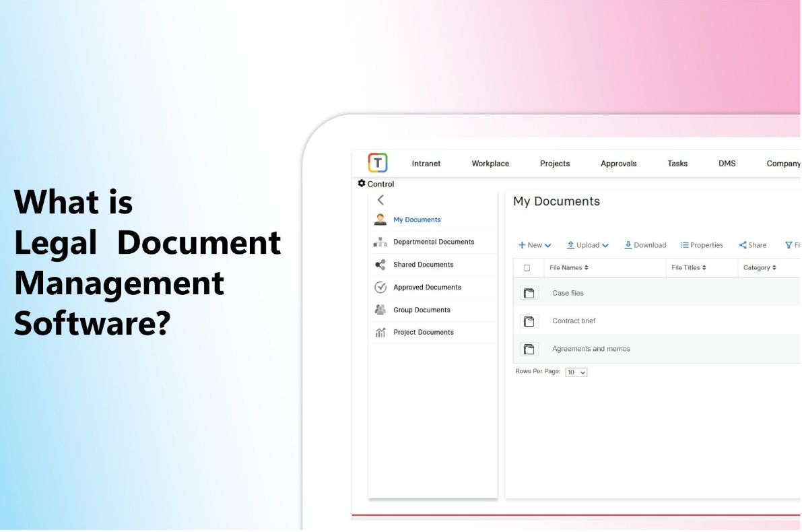Image resolution: width=802 pixels, height=532 pixels.
Task: Click the Case files folder icon
Action: (529, 292)
